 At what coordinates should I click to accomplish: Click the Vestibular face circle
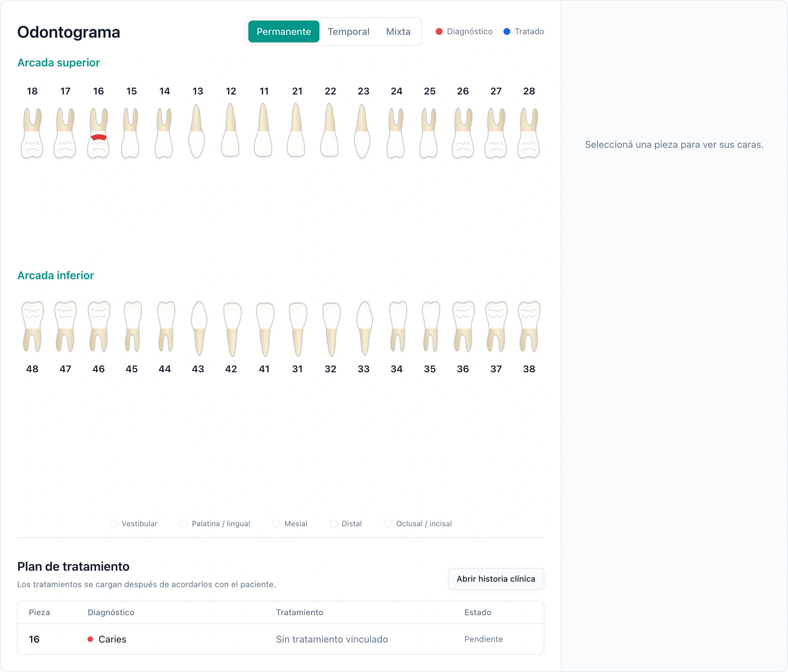pos(113,524)
